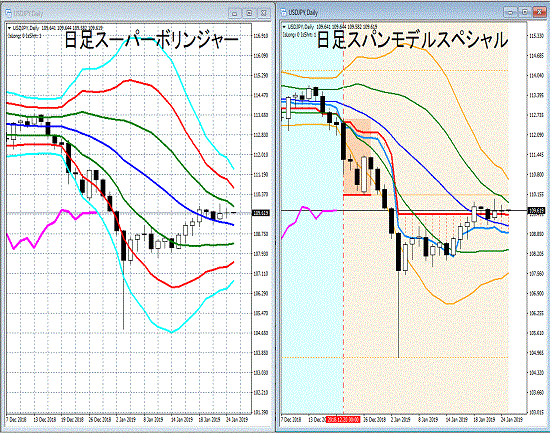Screen dimensions: 550x433
Task: Open the left chart's USDJPY,Daily triangle menu
Action: pyautogui.click(x=9, y=28)
